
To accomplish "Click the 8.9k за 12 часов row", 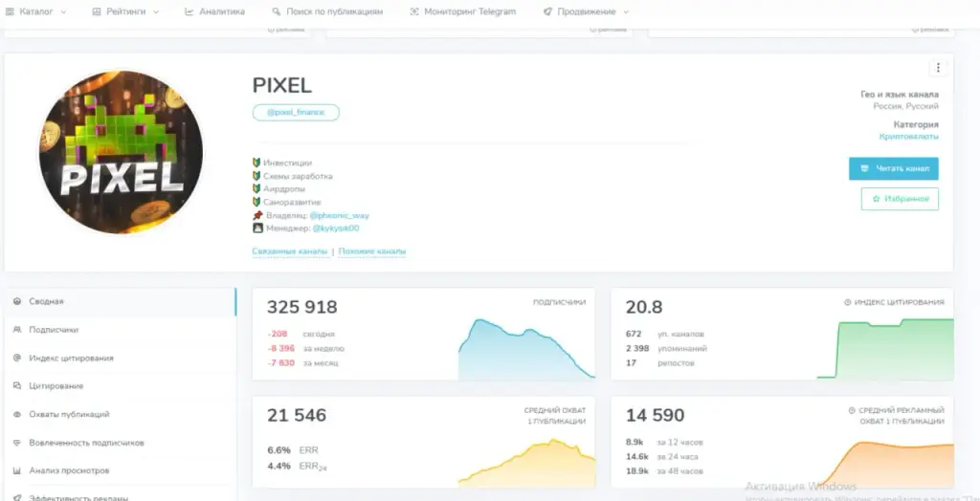I will pyautogui.click(x=664, y=443).
